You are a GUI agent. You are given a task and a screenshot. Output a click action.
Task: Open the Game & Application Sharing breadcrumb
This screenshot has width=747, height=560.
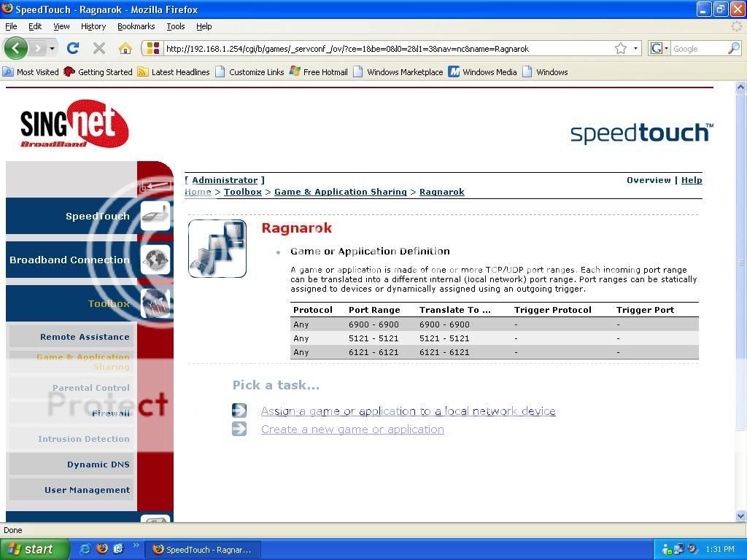pyautogui.click(x=340, y=192)
